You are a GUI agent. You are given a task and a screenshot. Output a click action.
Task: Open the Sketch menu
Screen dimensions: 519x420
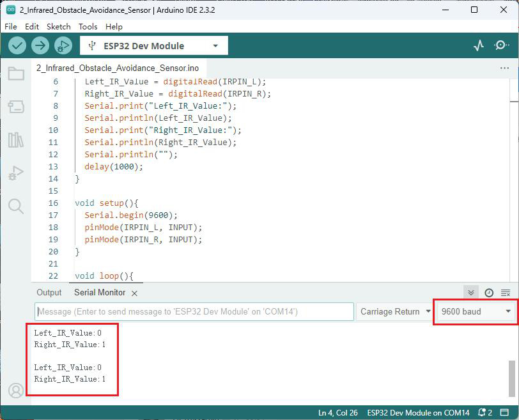[x=59, y=27]
